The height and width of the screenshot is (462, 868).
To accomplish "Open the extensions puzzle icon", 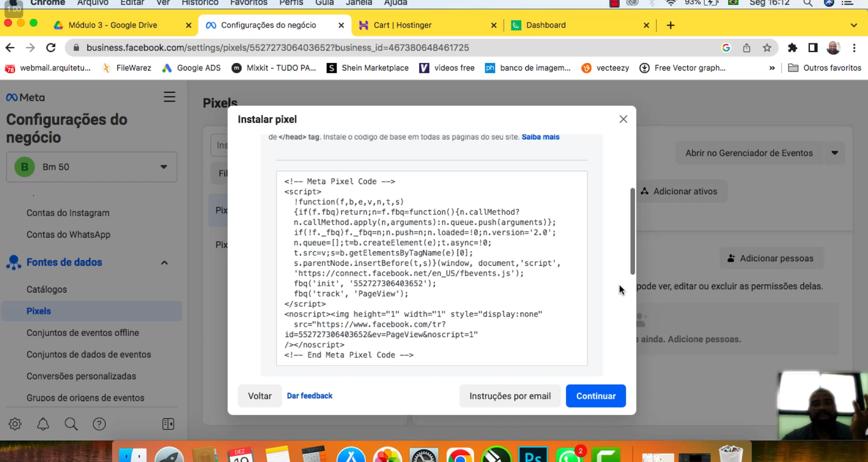I will click(793, 48).
